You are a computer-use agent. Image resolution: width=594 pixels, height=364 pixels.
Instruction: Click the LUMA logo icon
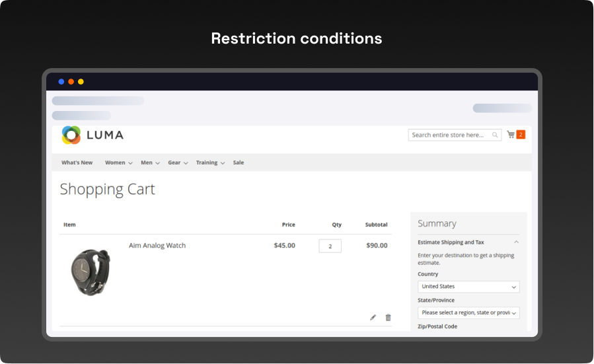coord(71,135)
